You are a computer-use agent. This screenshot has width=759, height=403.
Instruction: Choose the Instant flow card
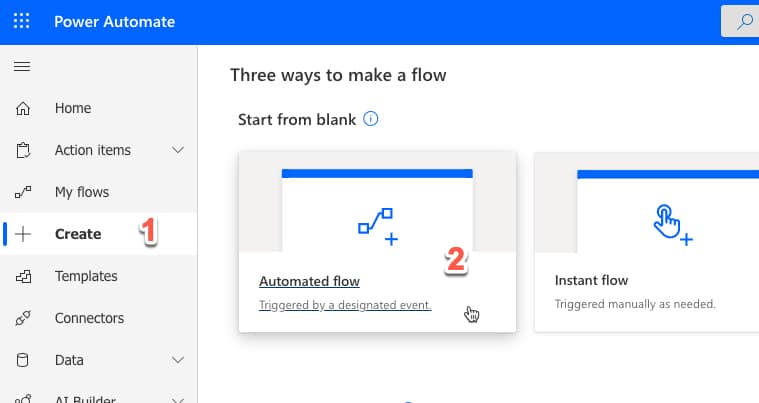645,240
